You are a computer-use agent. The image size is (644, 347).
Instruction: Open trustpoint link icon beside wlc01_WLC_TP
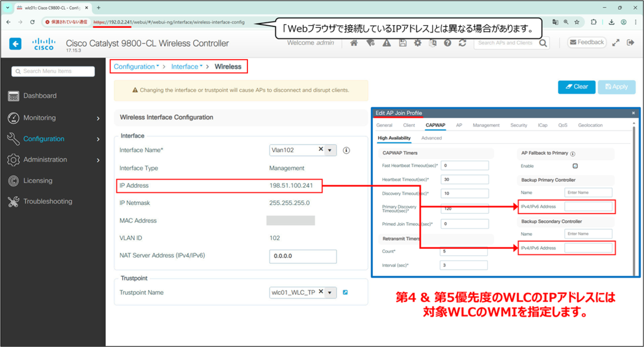[x=345, y=292]
